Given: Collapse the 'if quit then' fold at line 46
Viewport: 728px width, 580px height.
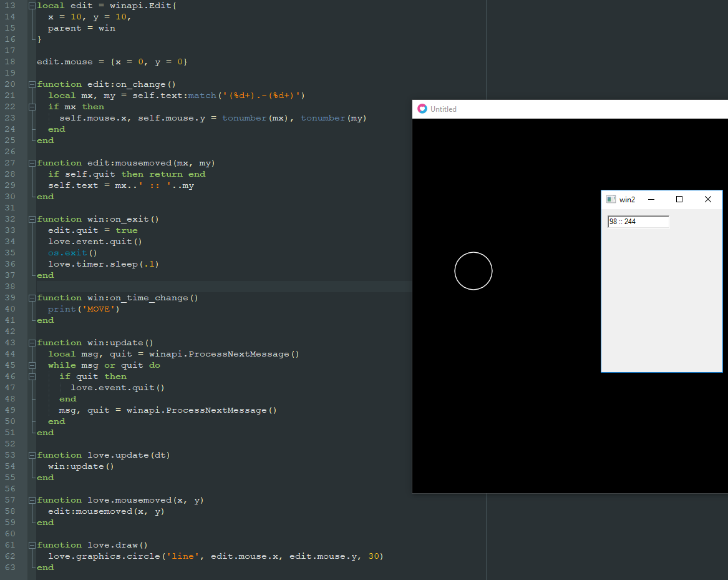Looking at the screenshot, I should (32, 376).
